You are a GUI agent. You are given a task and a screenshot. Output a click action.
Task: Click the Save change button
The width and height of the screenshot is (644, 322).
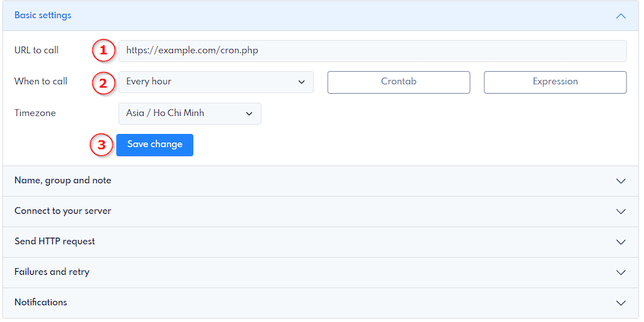[x=155, y=145]
